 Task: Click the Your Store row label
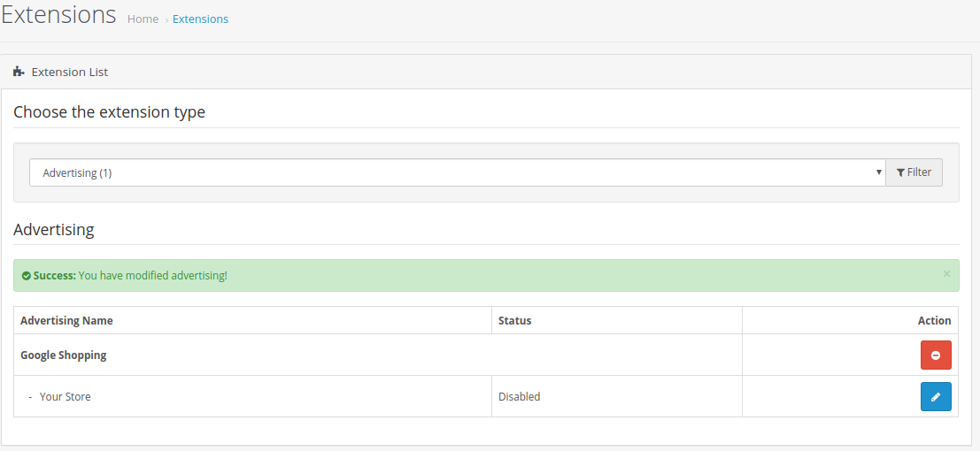coord(65,397)
